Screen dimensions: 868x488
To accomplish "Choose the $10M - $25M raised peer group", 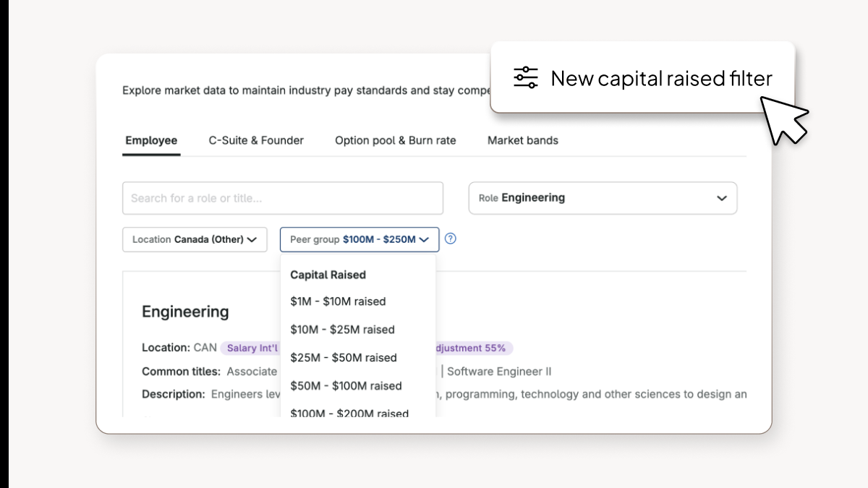I will point(341,329).
